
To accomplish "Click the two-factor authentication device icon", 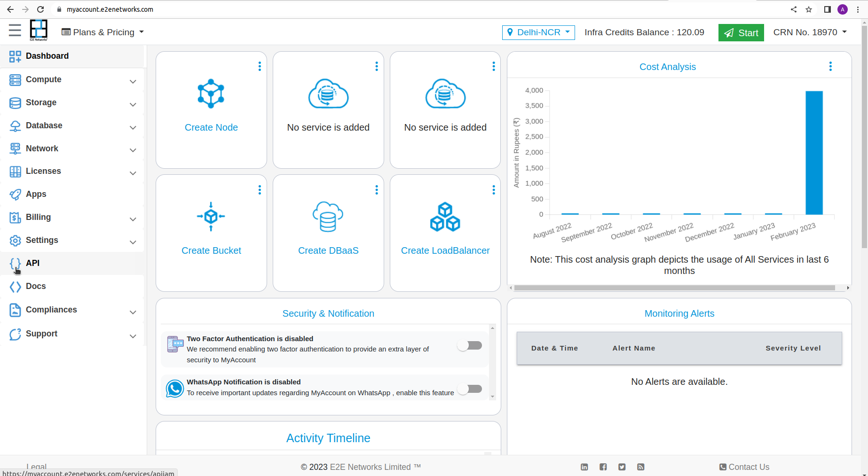I will 175,344.
